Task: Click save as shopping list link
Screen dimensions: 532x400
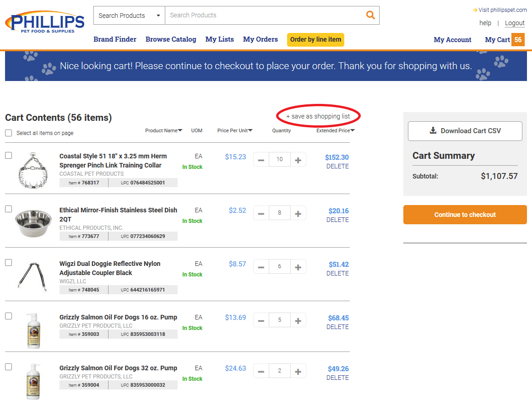Action: tap(318, 116)
